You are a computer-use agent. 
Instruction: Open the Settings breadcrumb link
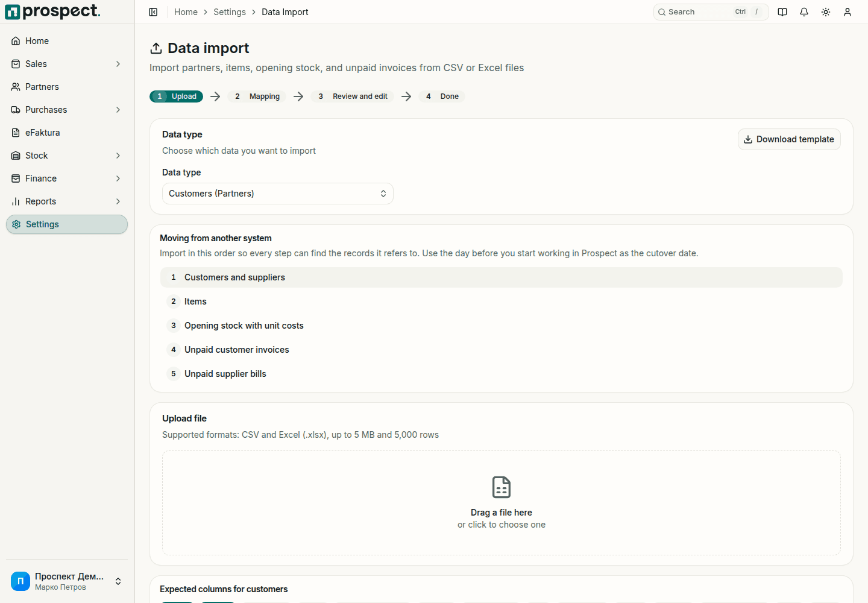click(230, 12)
